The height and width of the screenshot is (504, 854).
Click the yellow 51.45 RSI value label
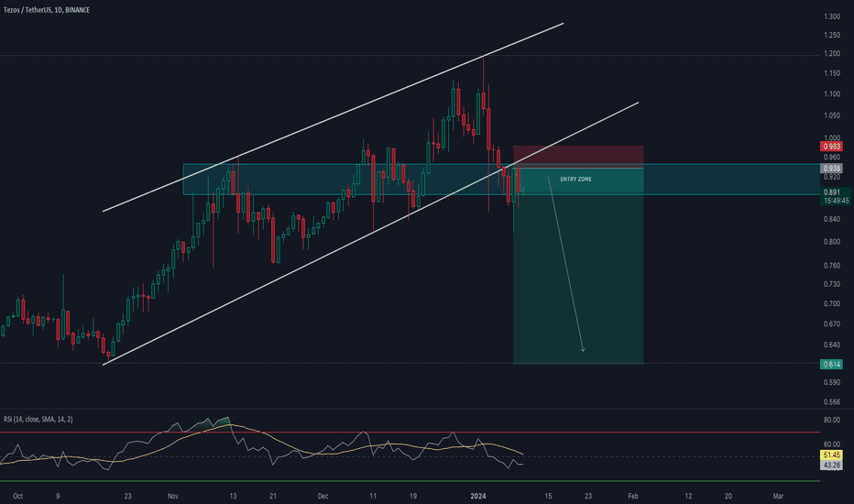click(x=831, y=455)
